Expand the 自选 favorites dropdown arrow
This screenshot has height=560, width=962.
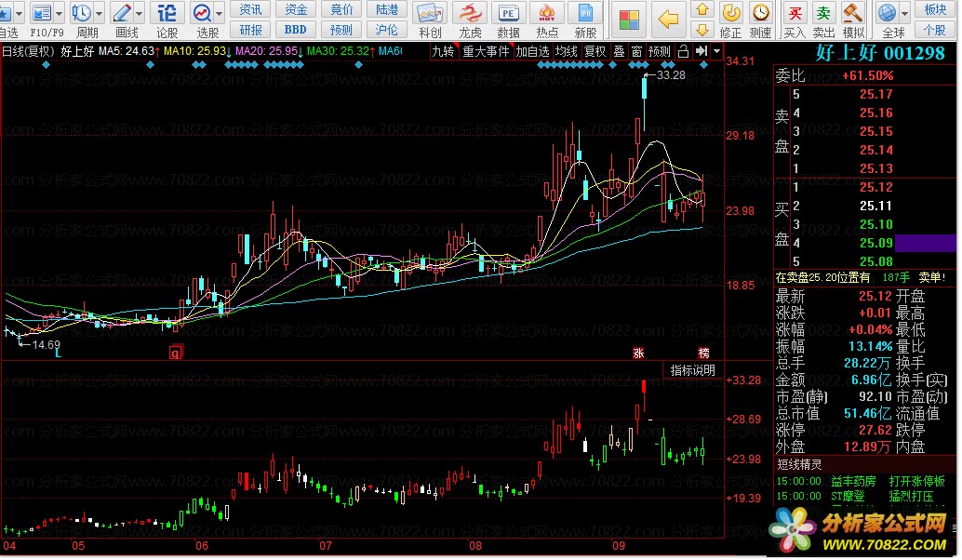click(x=19, y=13)
